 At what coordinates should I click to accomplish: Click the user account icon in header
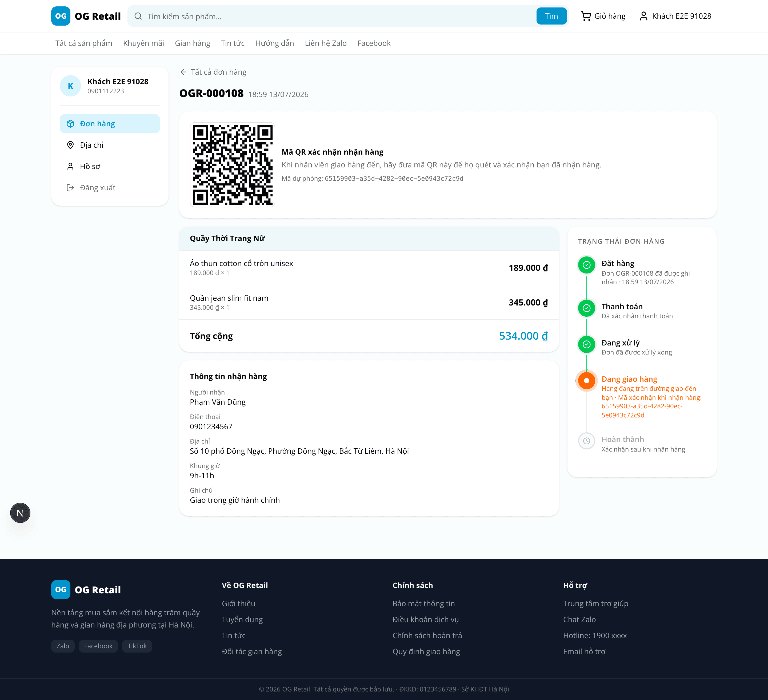(x=643, y=16)
